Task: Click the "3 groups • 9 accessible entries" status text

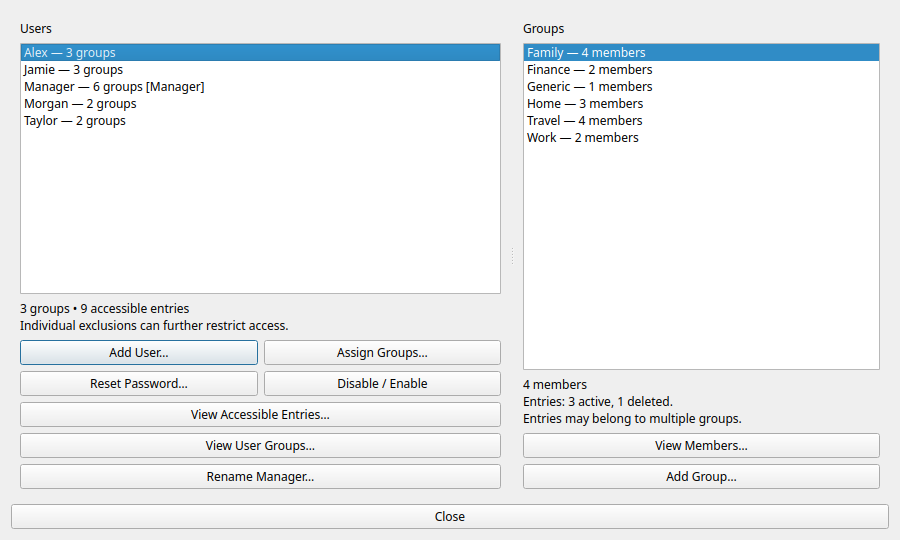Action: 104,309
